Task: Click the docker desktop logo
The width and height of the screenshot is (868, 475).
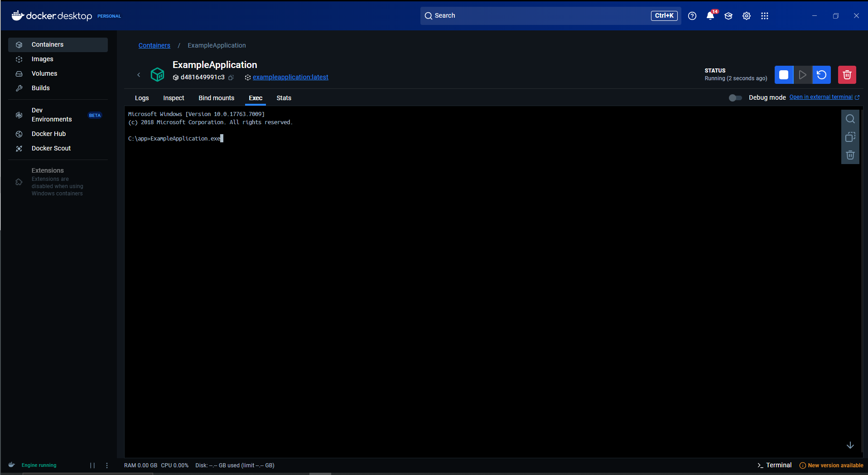Action: click(52, 16)
